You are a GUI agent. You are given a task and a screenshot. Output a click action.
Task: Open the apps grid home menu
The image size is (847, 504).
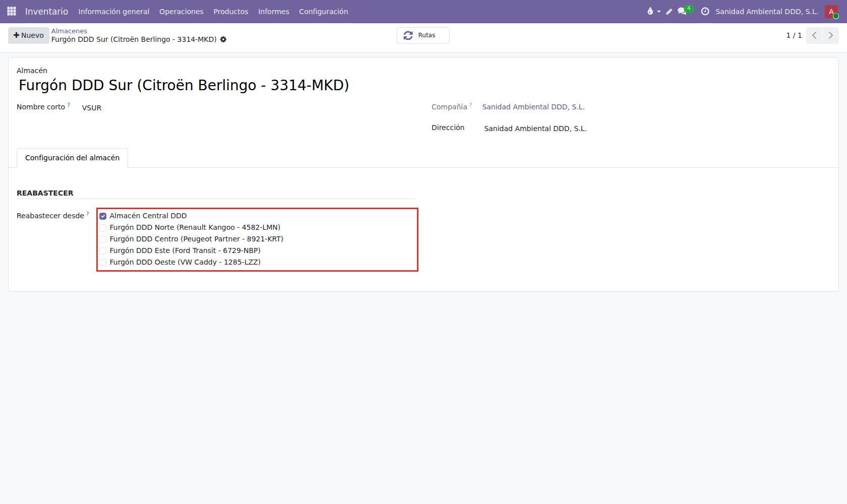(12, 11)
